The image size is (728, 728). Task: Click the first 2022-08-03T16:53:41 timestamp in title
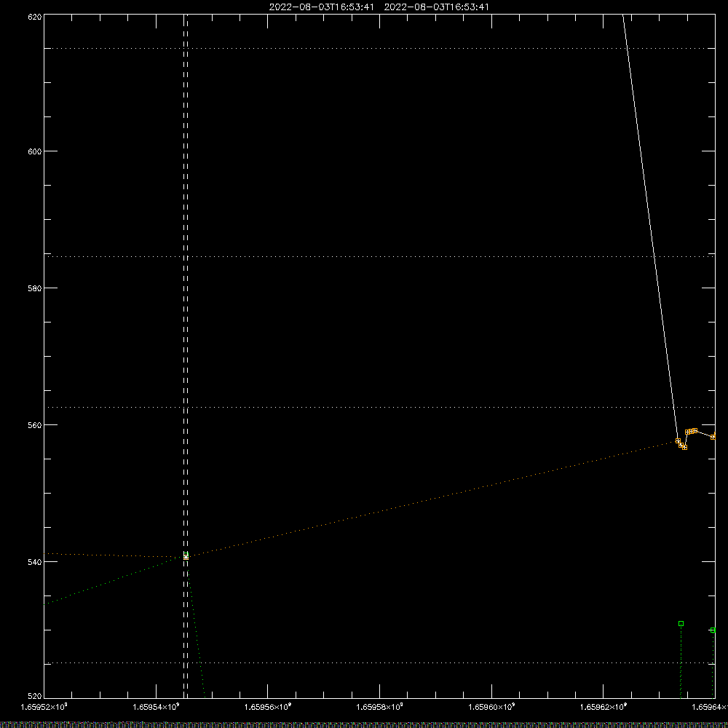(x=321, y=7)
